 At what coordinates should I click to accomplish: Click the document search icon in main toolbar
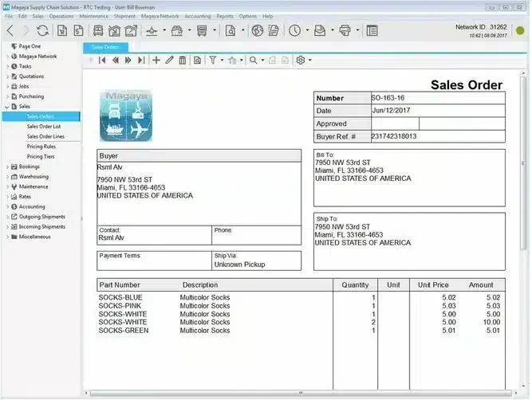coord(231,31)
